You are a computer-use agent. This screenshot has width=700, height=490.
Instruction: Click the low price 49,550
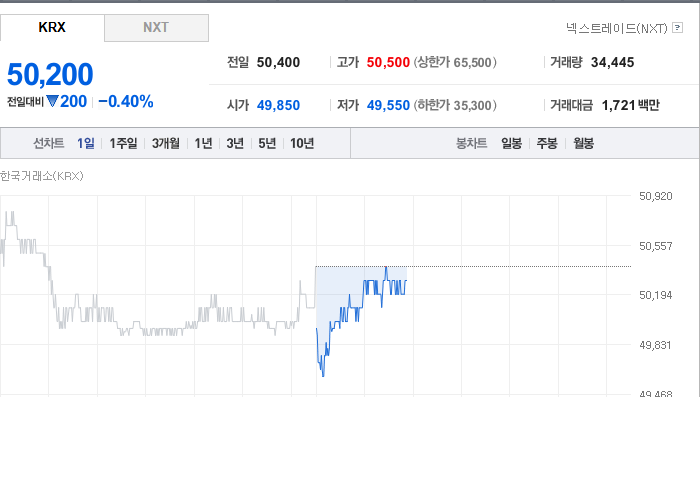click(x=388, y=105)
